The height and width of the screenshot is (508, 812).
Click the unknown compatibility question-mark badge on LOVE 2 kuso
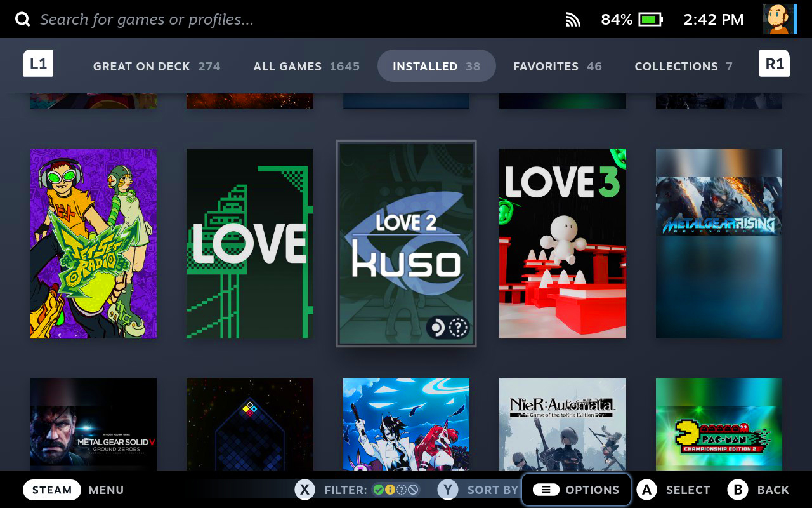point(458,328)
